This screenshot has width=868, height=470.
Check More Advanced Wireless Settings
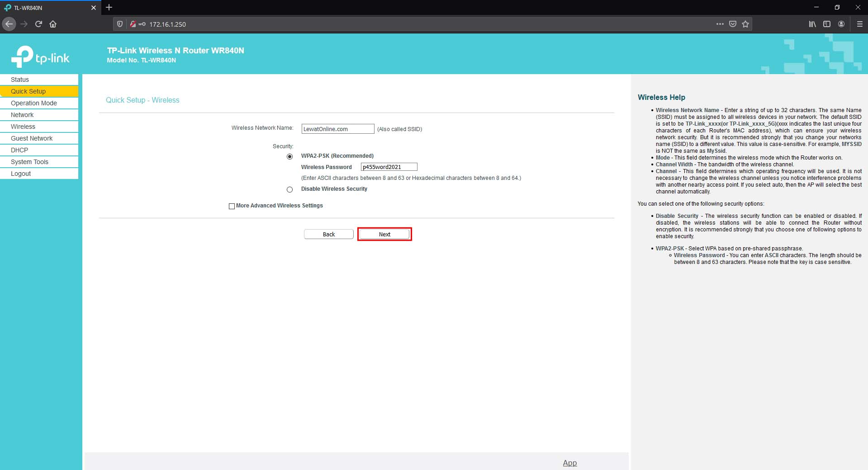coord(232,206)
